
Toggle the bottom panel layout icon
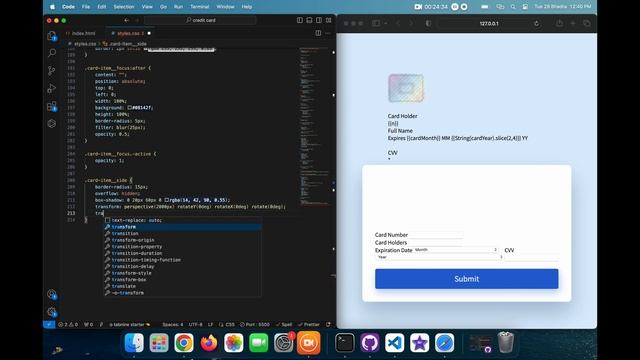click(309, 20)
